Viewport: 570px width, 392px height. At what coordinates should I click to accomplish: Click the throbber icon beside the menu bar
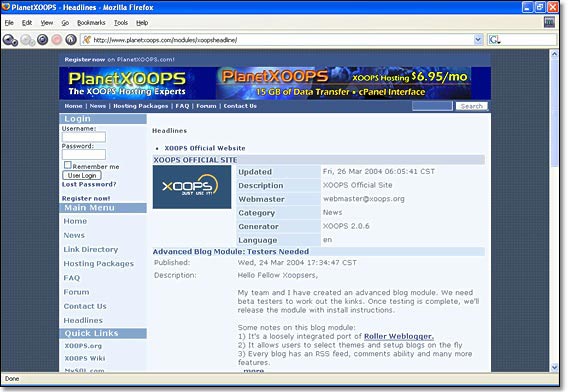coord(549,23)
